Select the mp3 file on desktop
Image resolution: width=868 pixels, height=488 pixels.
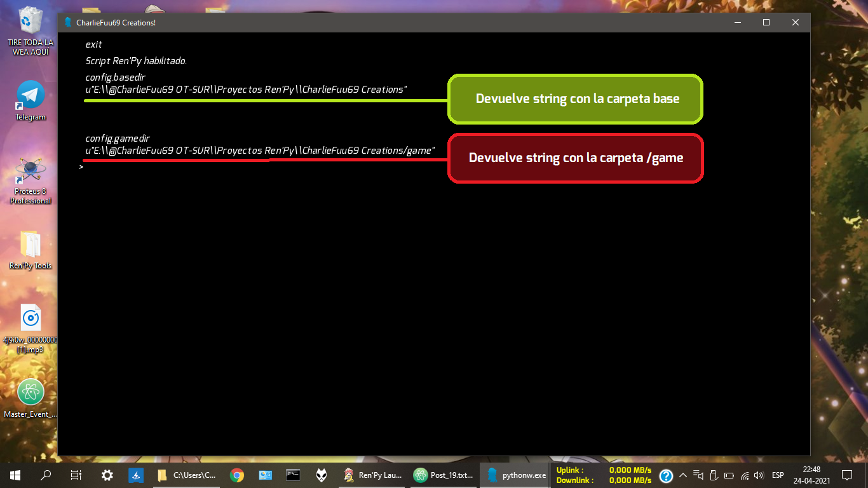pos(31,319)
